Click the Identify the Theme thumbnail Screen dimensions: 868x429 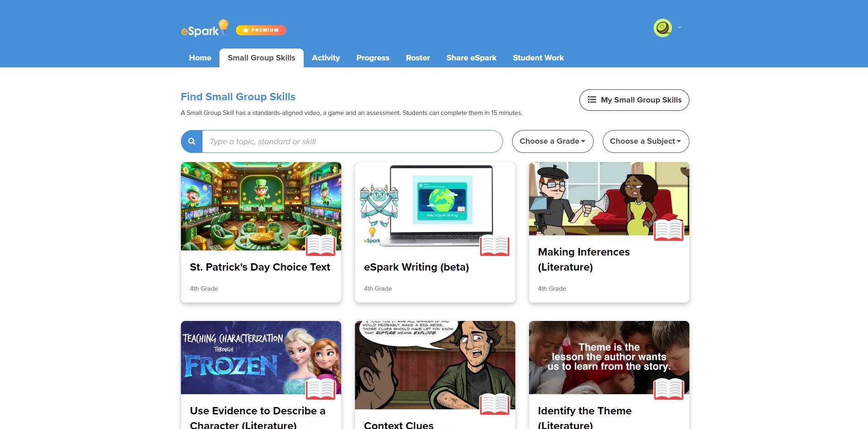[609, 358]
